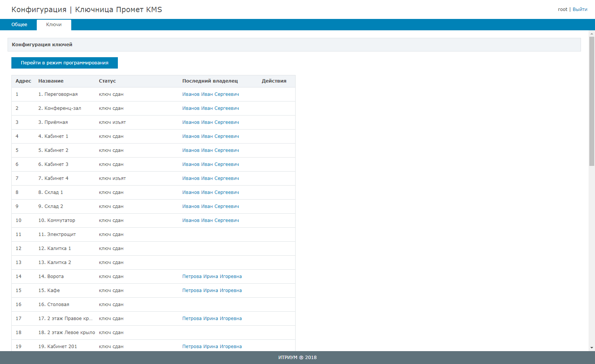Open owner link in Конференц-зал row

point(211,108)
